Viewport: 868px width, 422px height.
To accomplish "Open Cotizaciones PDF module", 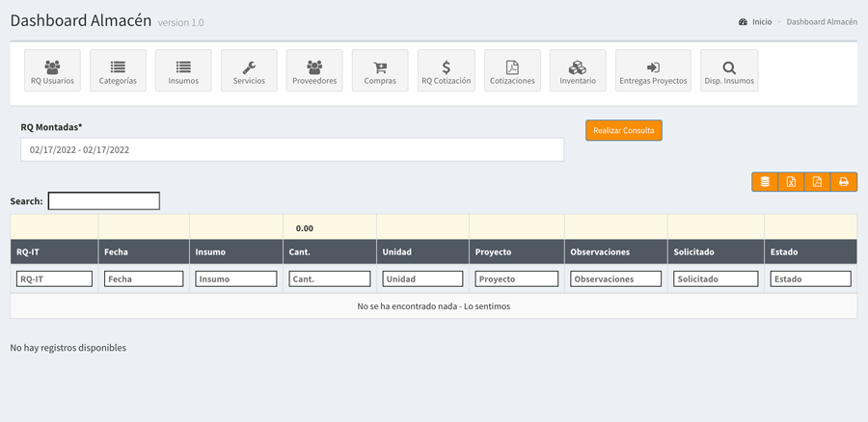I will [512, 71].
